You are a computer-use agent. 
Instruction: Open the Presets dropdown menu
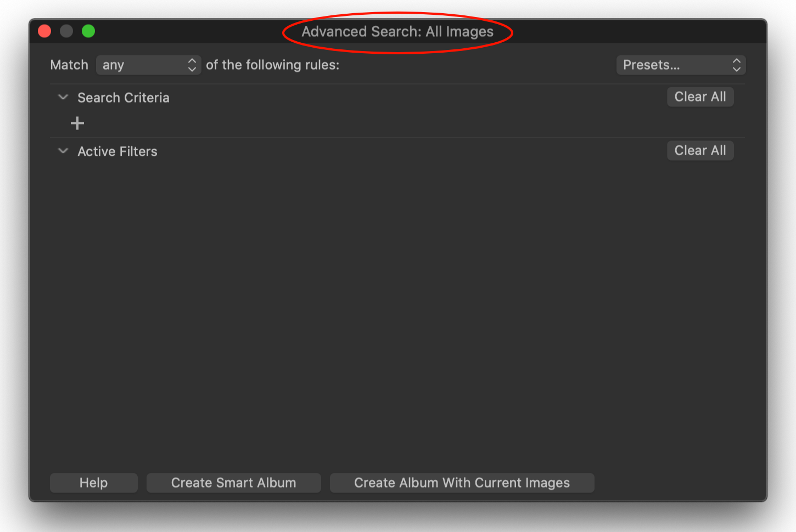[x=681, y=65]
